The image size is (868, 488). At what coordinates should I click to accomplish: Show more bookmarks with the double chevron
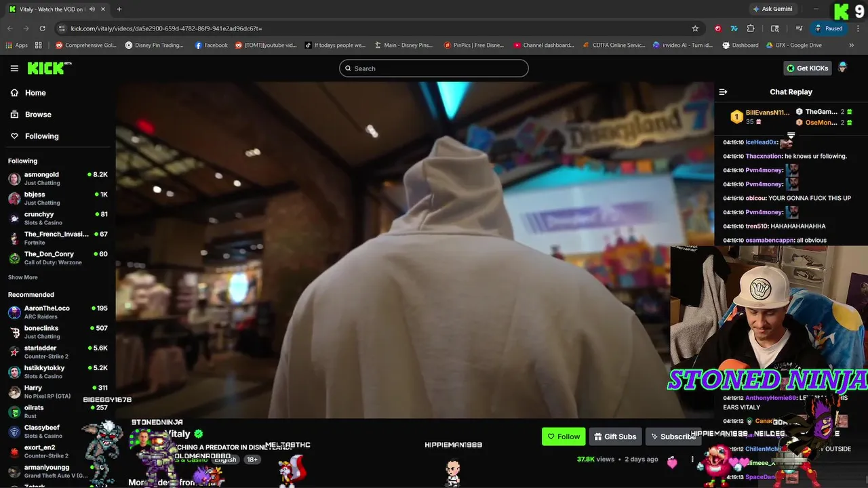(x=852, y=45)
